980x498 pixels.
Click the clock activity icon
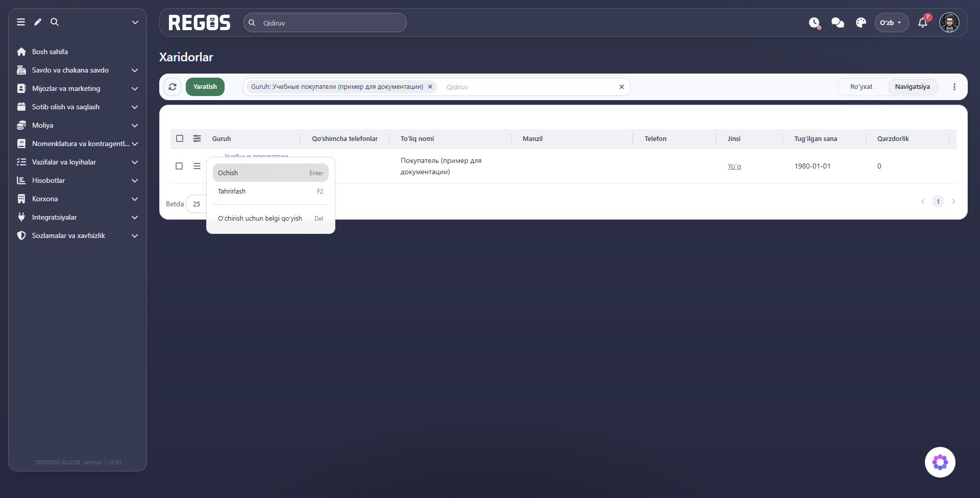click(x=814, y=22)
